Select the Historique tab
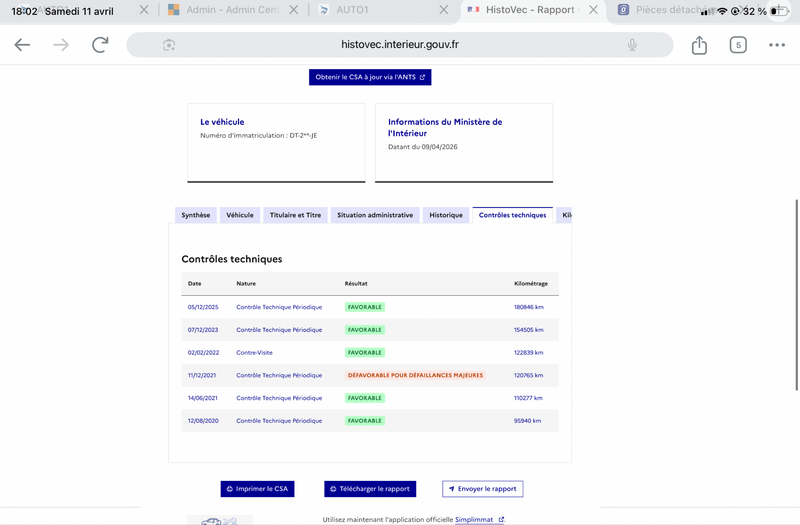Screen dimensions: 800x525 (446, 215)
